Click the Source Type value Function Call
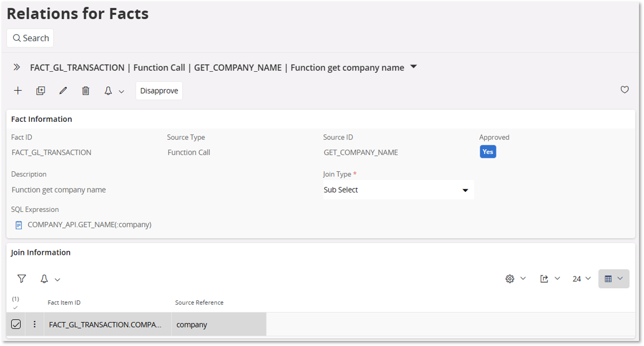This screenshot has width=644, height=346. pyautogui.click(x=189, y=152)
